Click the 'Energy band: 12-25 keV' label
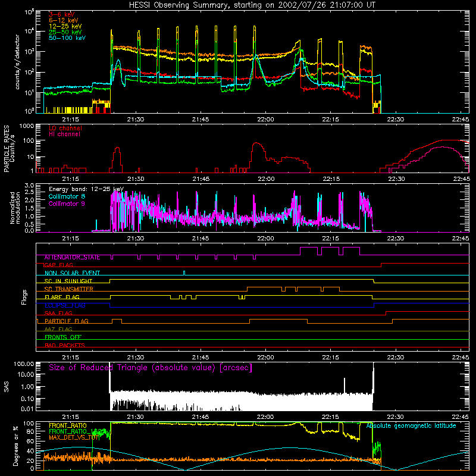Screen dimensions: 476x476 tap(86, 189)
